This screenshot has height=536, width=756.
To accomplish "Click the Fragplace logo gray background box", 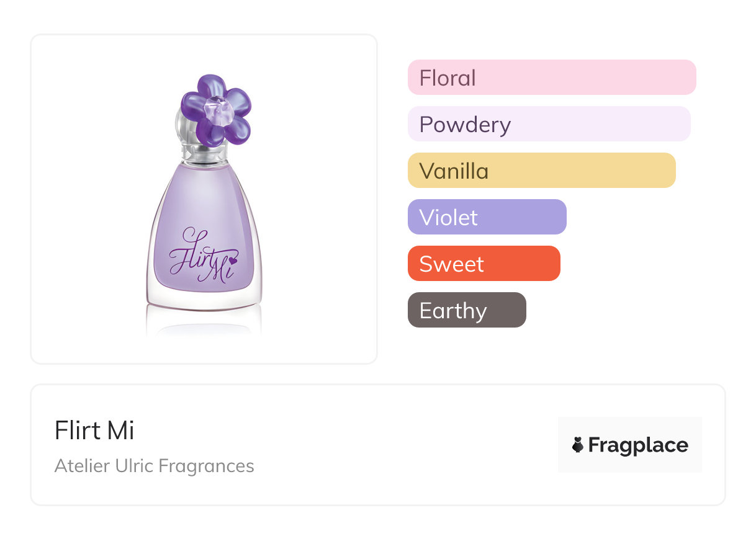I will [629, 428].
